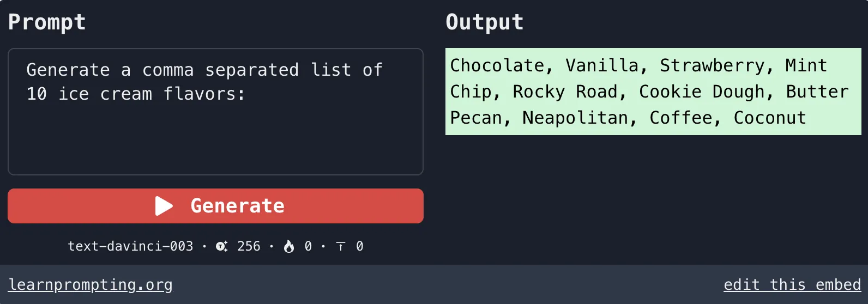This screenshot has width=868, height=304.
Task: Click Strawberry in the generated output
Action: (x=712, y=65)
